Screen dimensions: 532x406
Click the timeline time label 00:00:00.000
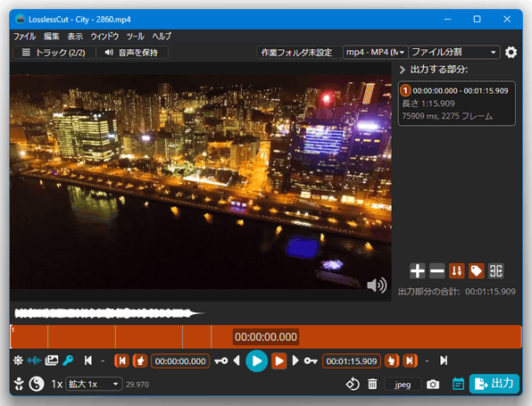click(266, 336)
